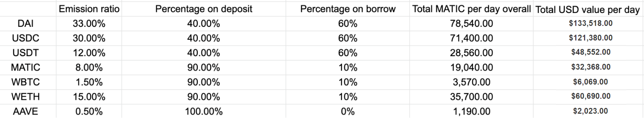Click the Percentage on borrow header
The width and height of the screenshot is (644, 118).
[x=348, y=9]
